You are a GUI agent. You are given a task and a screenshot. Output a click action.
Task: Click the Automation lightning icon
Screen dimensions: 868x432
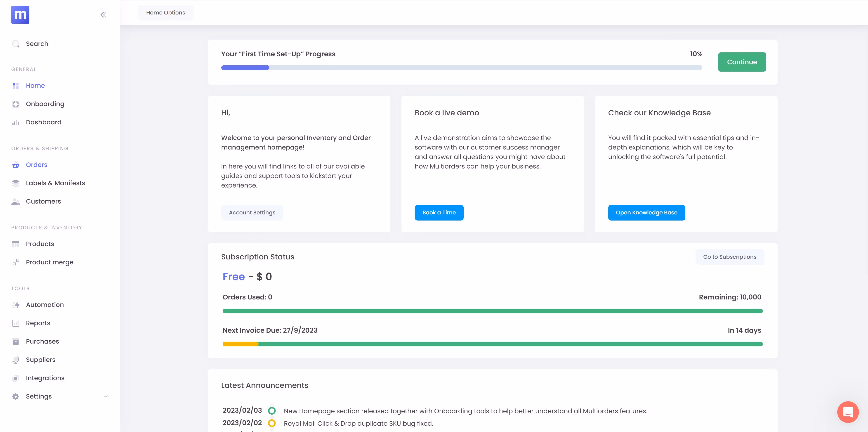click(16, 305)
